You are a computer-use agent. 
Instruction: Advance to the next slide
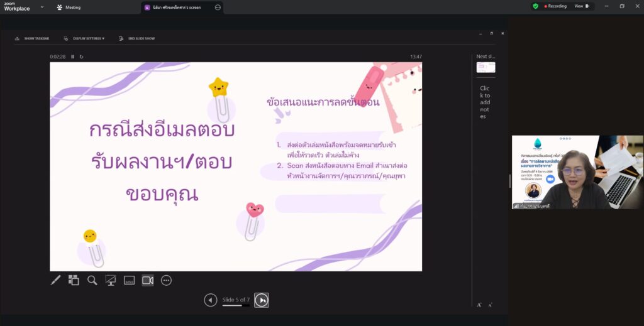coord(261,300)
